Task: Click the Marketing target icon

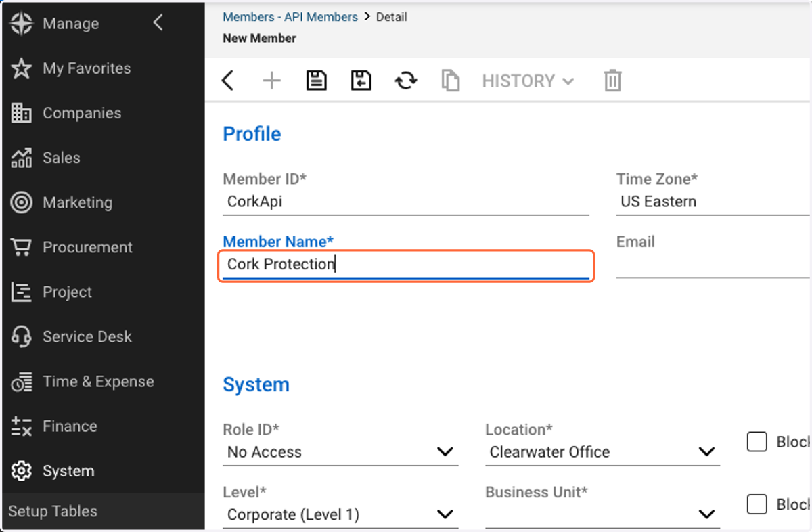Action: tap(22, 202)
